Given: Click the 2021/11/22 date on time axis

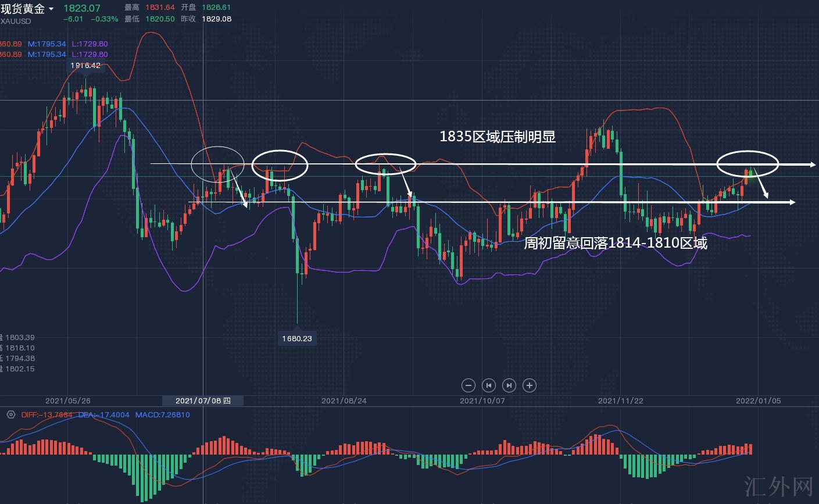Looking at the screenshot, I should coord(621,401).
